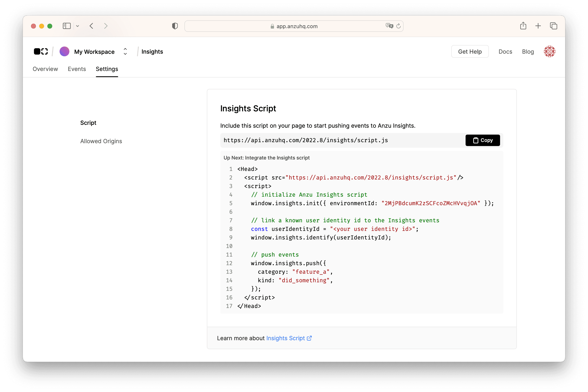Open the Insights Script documentation link

pyautogui.click(x=285, y=338)
